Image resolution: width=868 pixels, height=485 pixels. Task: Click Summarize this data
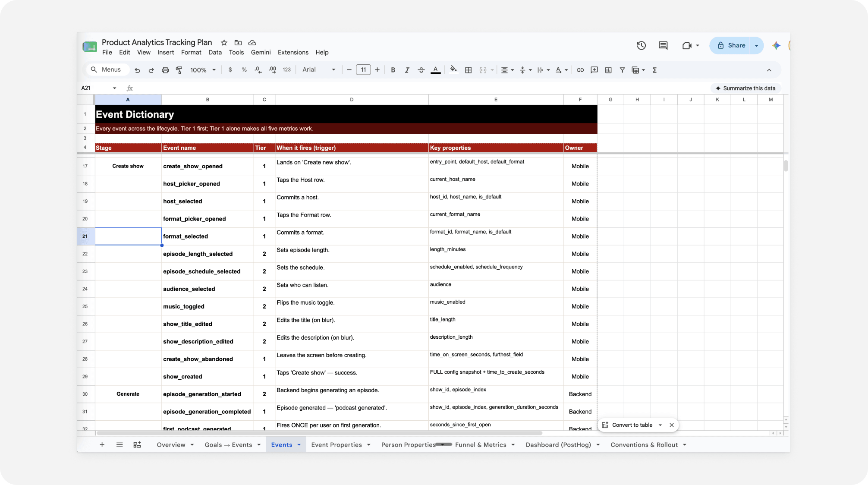pyautogui.click(x=745, y=88)
